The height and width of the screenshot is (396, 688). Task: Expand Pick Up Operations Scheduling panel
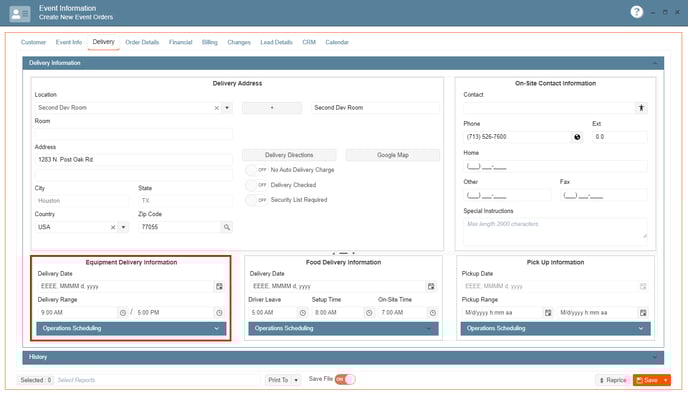coord(555,328)
